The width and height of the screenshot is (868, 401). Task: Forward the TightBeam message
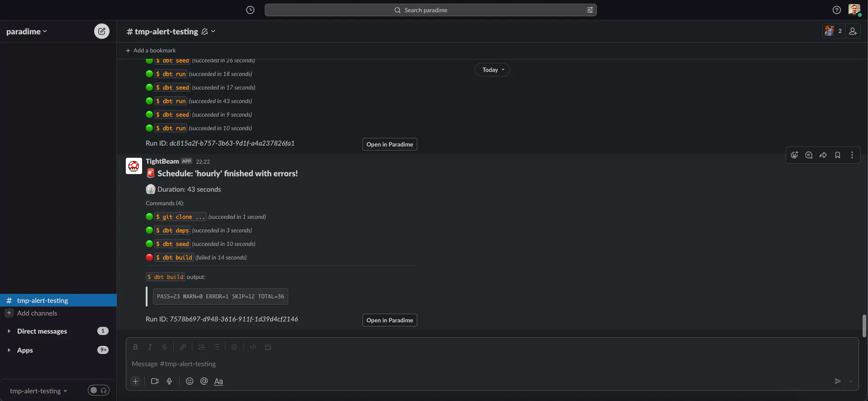pos(823,155)
